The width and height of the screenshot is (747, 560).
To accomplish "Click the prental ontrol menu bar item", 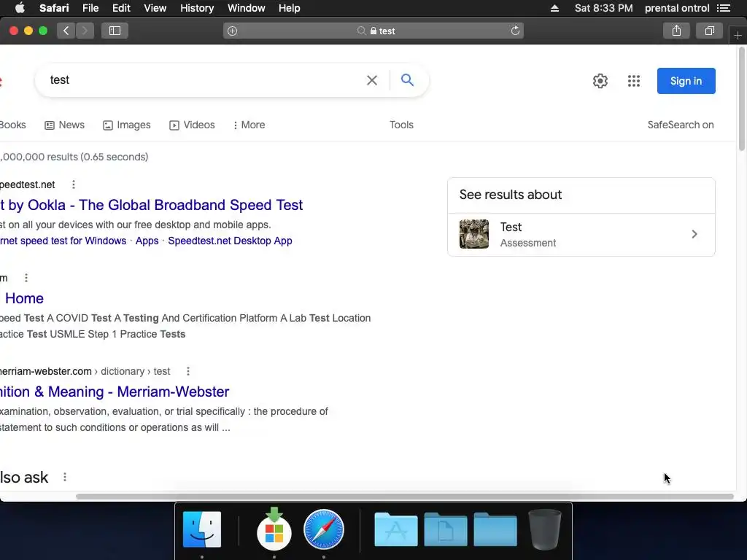I will (677, 8).
